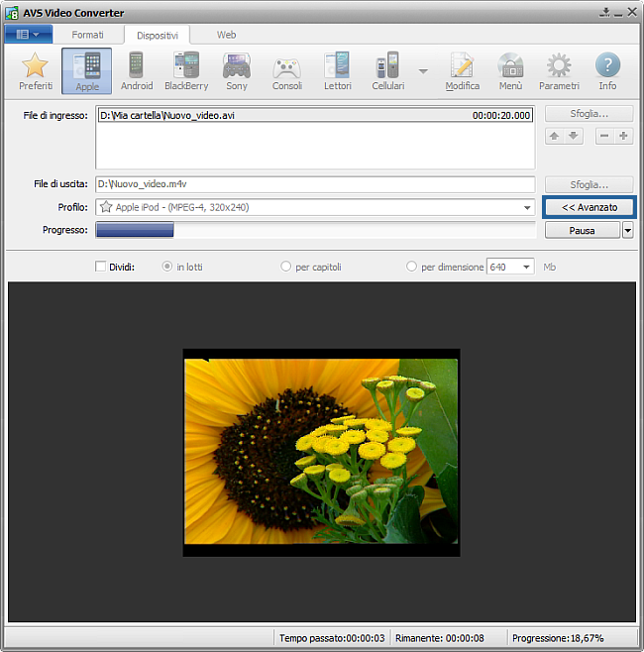Expand the Profilo dropdown list
Screen dimensions: 644x652
(x=528, y=208)
